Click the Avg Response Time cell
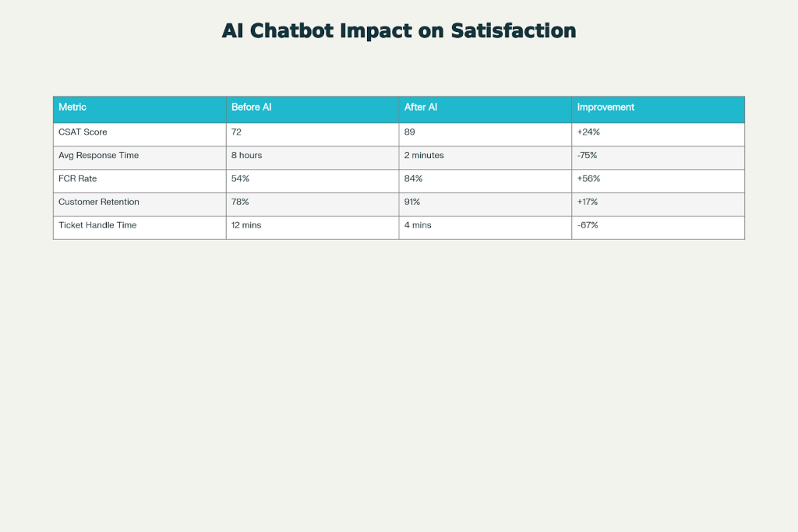Screen dimensions: 798x532 point(98,156)
